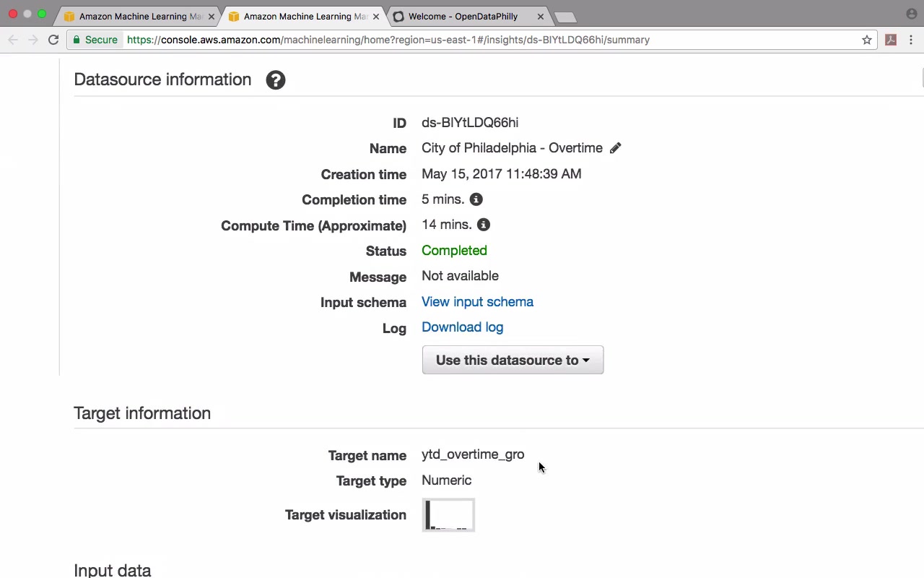The height and width of the screenshot is (578, 924).
Task: Click the Datasource information help icon
Action: coord(276,80)
